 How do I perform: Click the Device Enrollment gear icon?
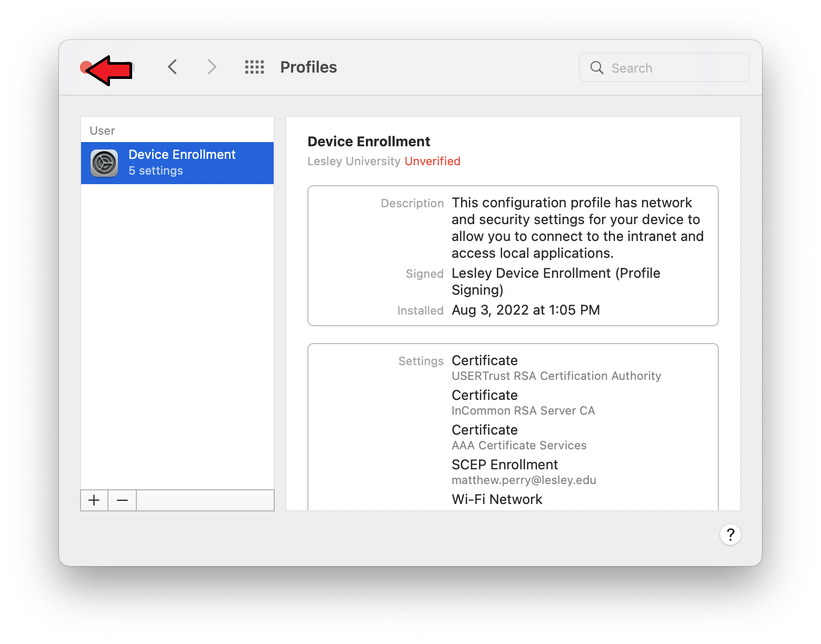click(104, 163)
